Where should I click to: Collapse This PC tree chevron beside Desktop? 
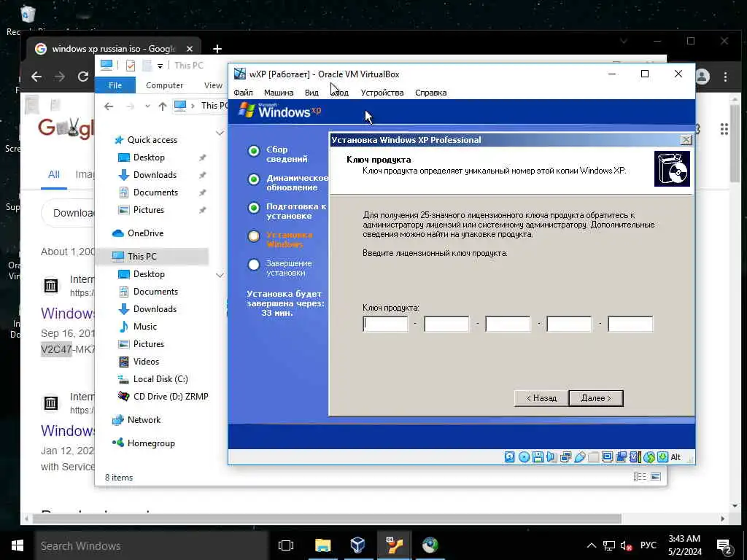point(220,275)
